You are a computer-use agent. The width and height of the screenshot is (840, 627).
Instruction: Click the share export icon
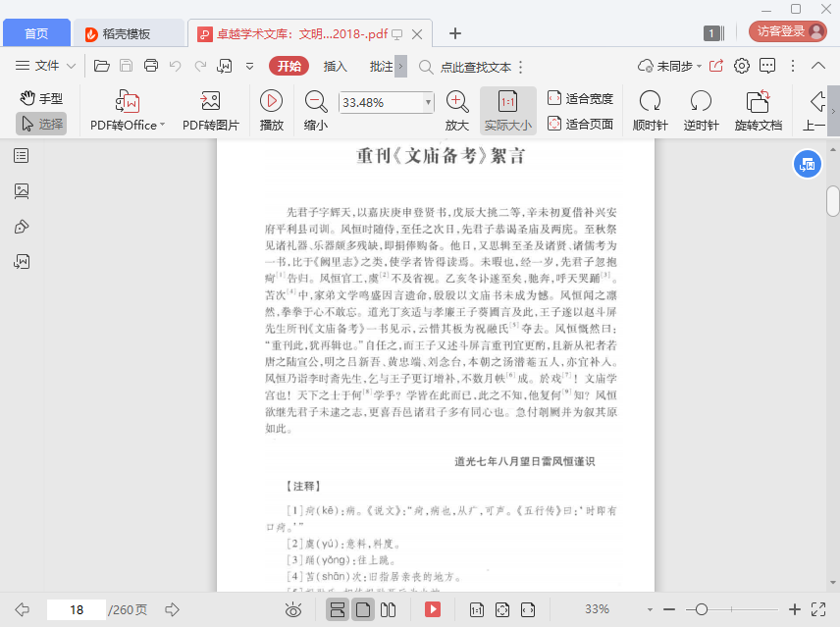click(716, 66)
